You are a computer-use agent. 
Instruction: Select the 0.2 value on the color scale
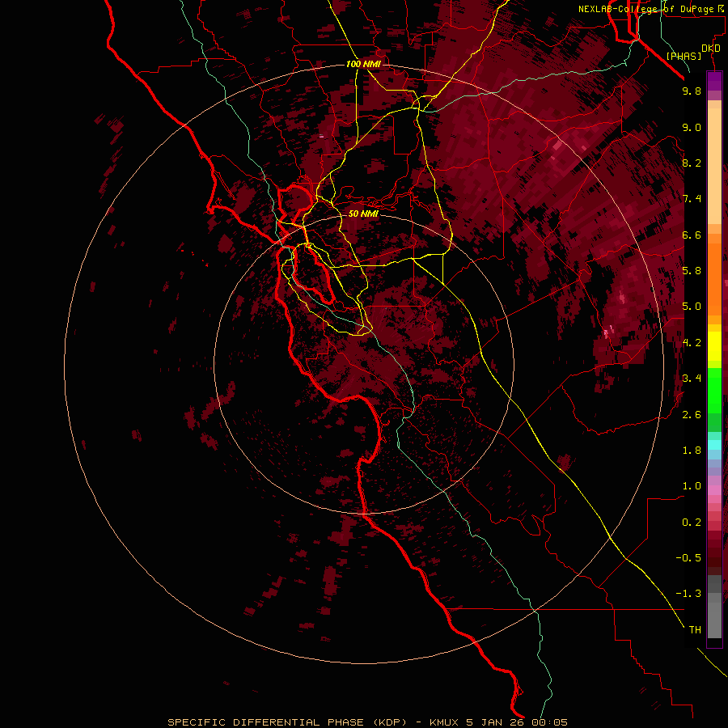[x=692, y=523]
